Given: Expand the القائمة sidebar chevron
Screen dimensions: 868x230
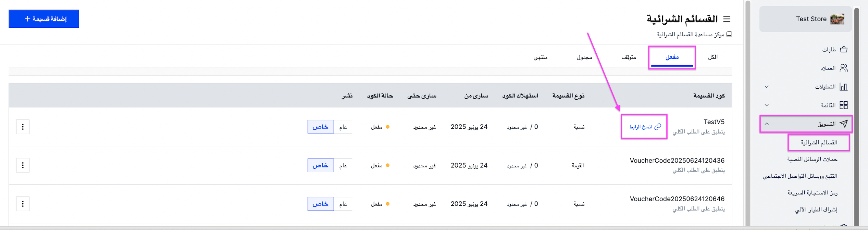Looking at the screenshot, I should point(767,105).
